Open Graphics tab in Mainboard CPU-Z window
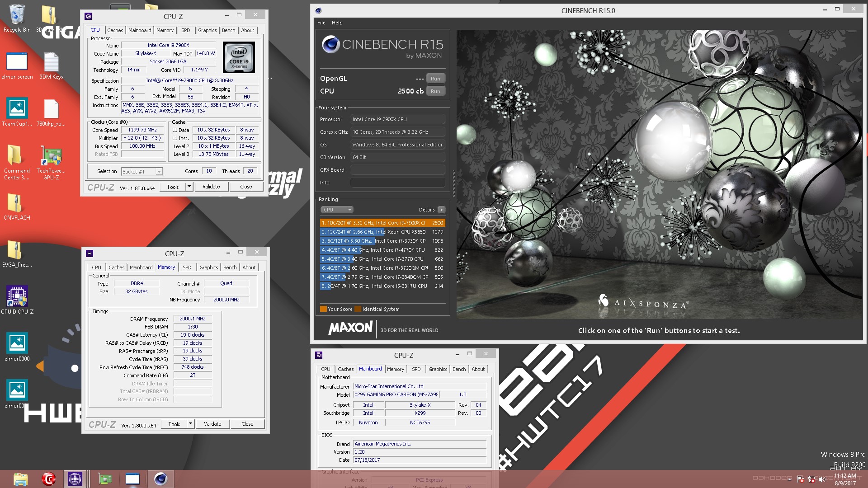Image resolution: width=868 pixels, height=488 pixels. tap(438, 369)
